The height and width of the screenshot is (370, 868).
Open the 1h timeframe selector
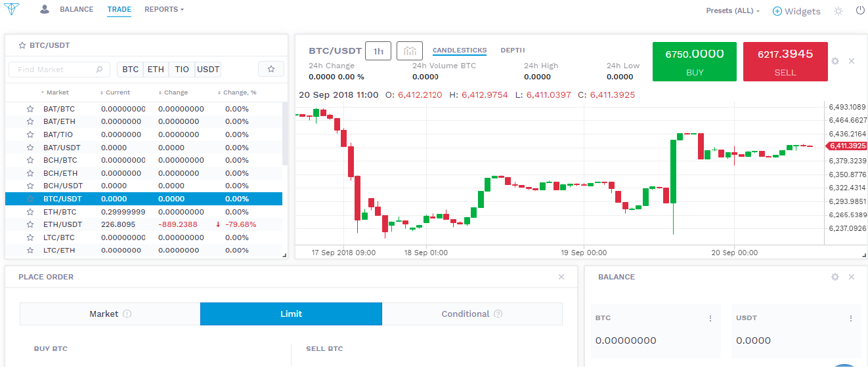click(378, 51)
